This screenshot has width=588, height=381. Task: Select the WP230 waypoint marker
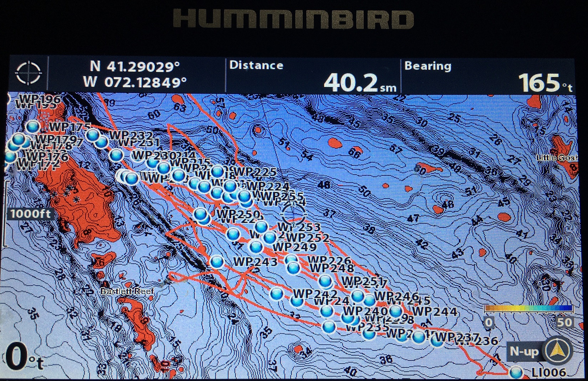coord(116,155)
